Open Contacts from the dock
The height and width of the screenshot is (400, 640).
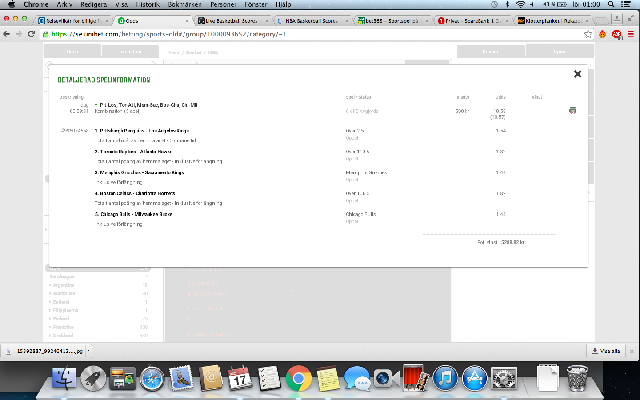click(x=211, y=378)
